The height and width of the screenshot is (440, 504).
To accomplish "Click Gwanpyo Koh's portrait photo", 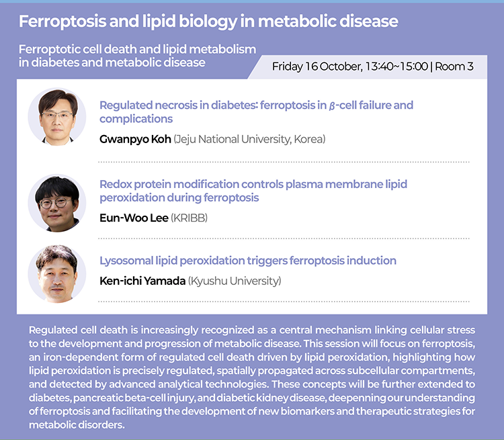I will pyautogui.click(x=57, y=117).
